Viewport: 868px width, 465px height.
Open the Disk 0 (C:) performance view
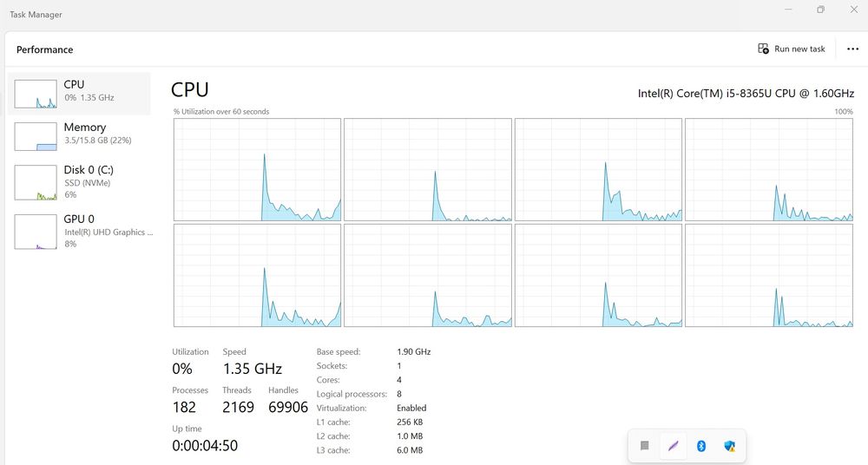pyautogui.click(x=79, y=182)
